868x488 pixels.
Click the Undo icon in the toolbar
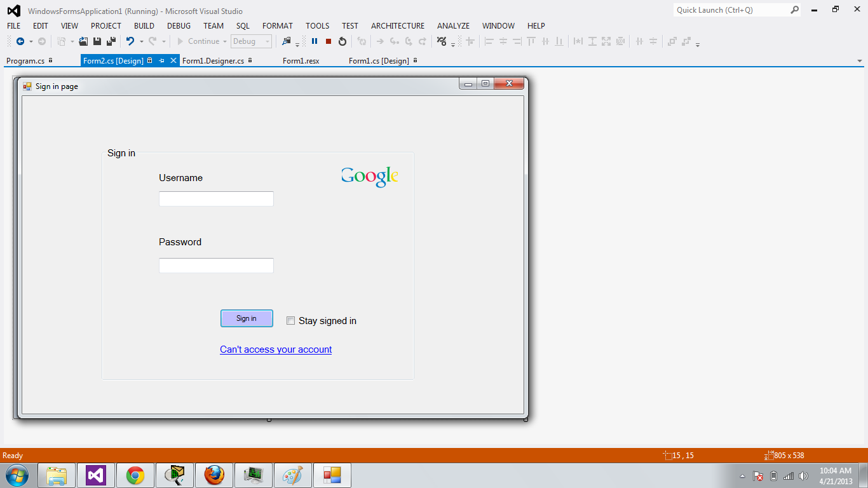pyautogui.click(x=130, y=41)
